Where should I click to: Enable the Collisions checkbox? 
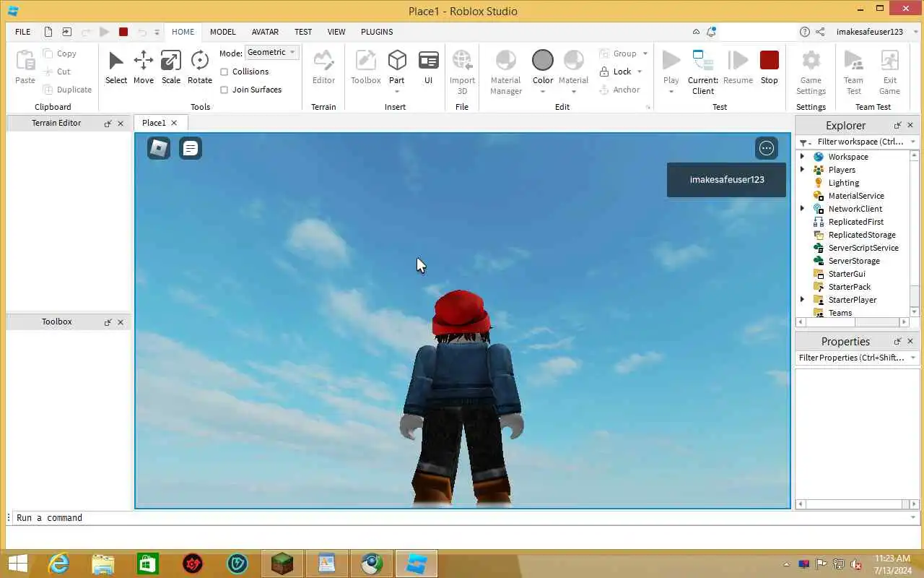(x=224, y=72)
